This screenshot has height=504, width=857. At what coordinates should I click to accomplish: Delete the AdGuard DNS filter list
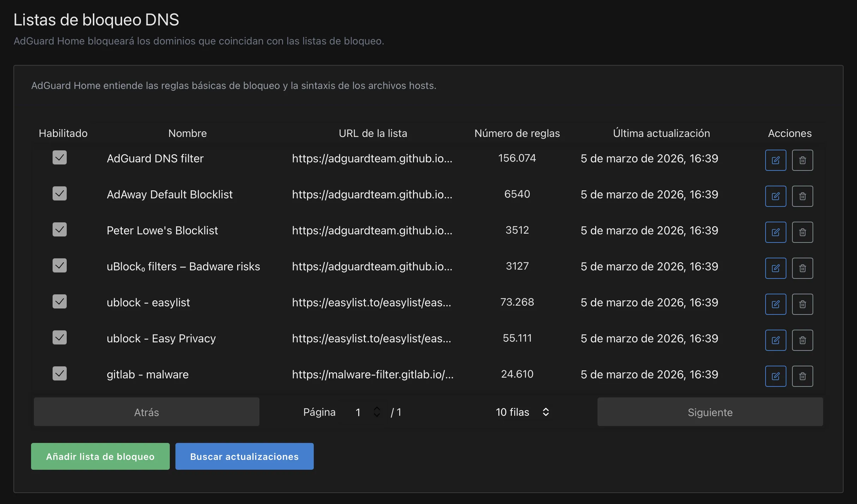click(x=802, y=160)
